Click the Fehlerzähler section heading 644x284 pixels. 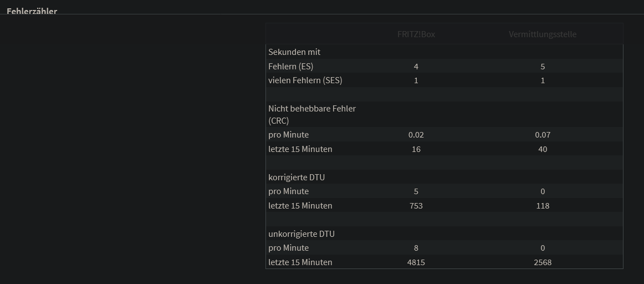point(32,11)
